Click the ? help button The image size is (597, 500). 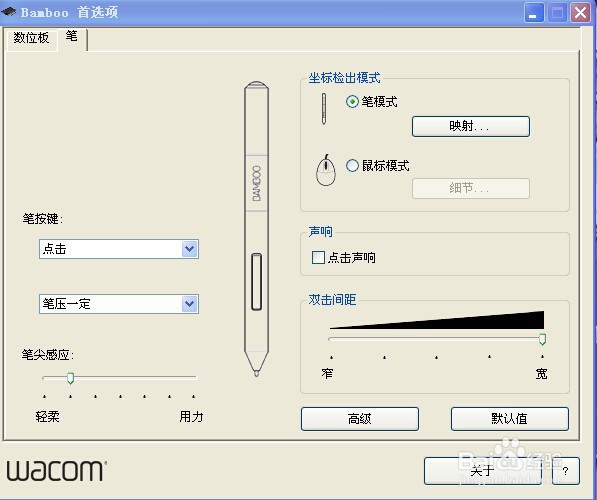566,471
